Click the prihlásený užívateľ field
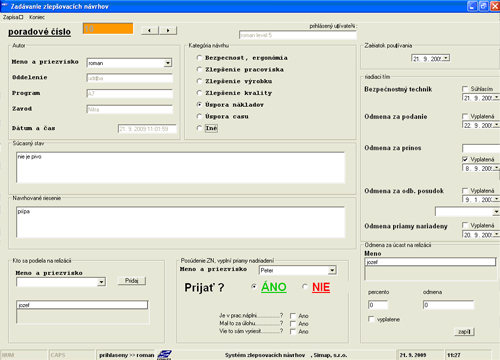This screenshot has width=500, height=360. [298, 35]
